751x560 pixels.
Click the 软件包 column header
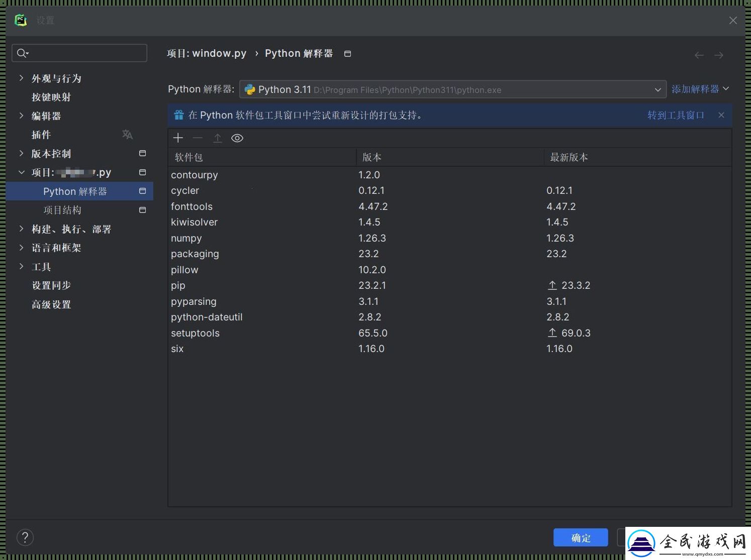pyautogui.click(x=262, y=157)
